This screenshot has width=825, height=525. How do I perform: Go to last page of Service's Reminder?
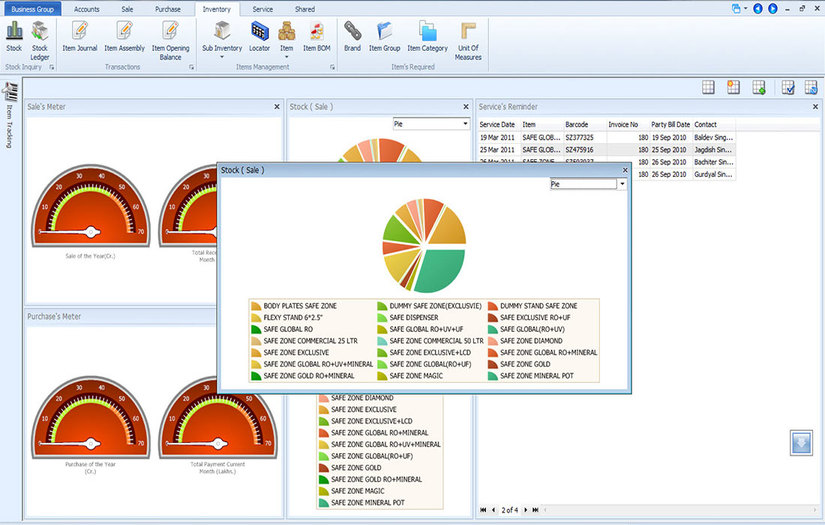pos(535,510)
